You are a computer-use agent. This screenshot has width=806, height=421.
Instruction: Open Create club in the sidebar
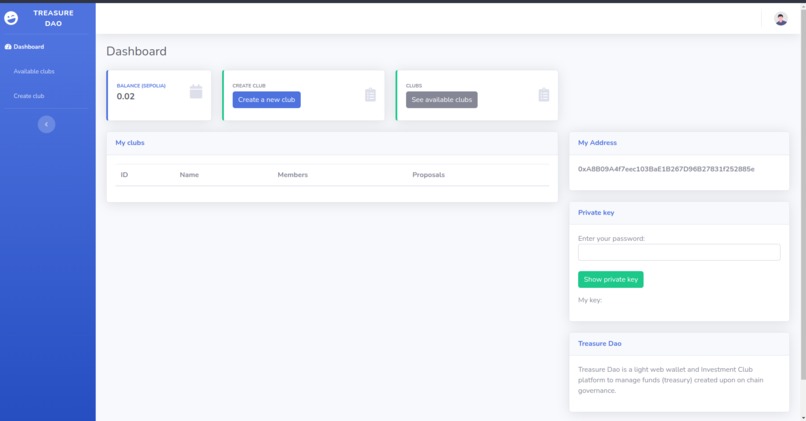click(29, 96)
